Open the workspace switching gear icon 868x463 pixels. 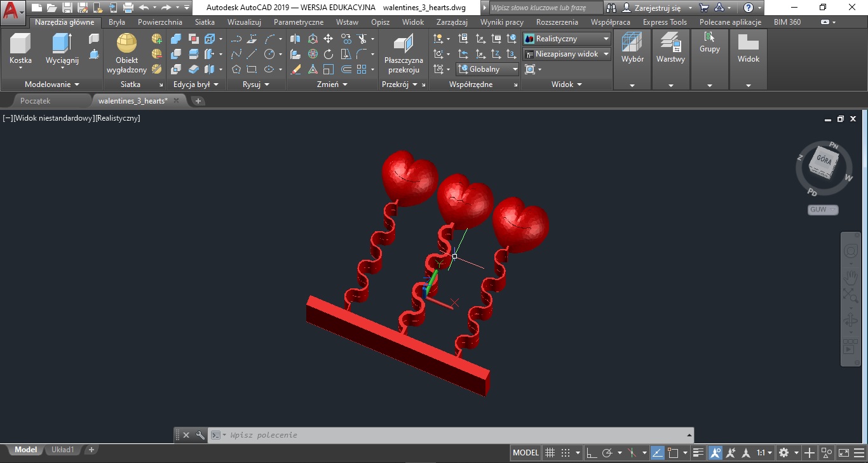[x=783, y=453]
